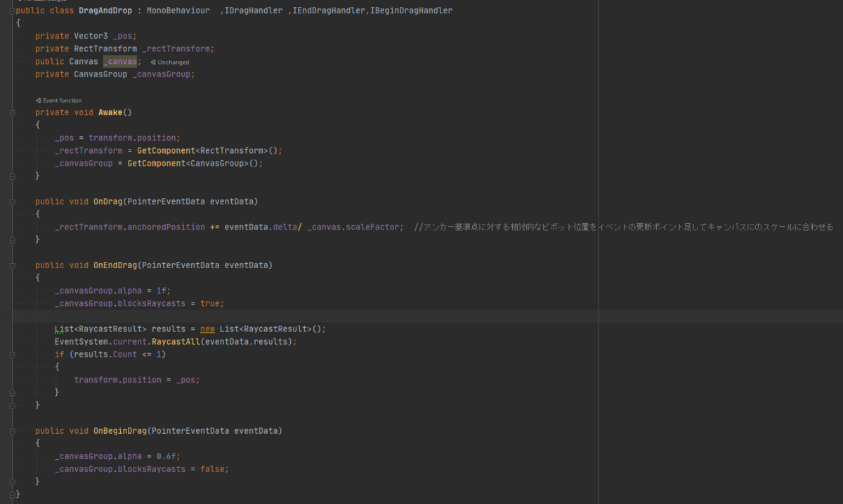Collapse the DragAndDrop class fold marker

tap(12, 11)
